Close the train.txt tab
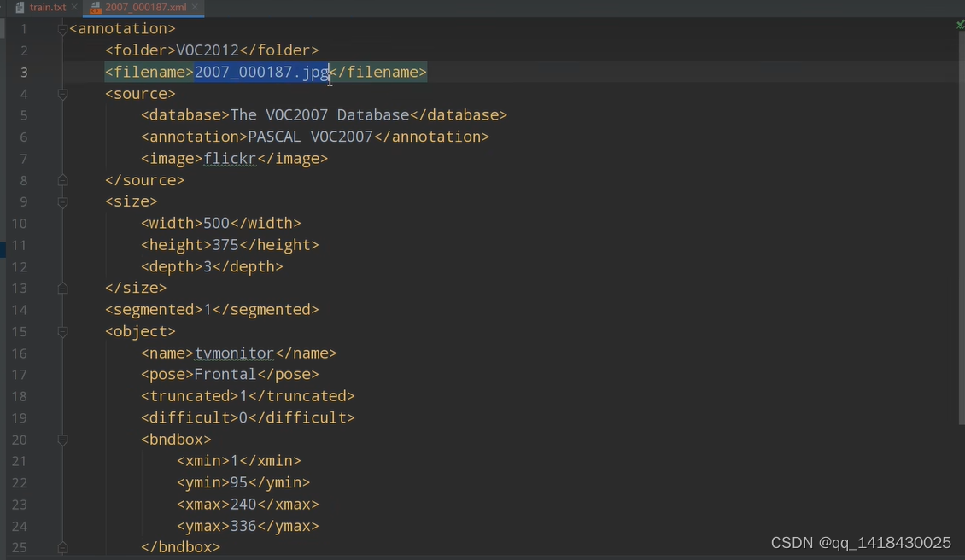The image size is (965, 560). coord(73,7)
